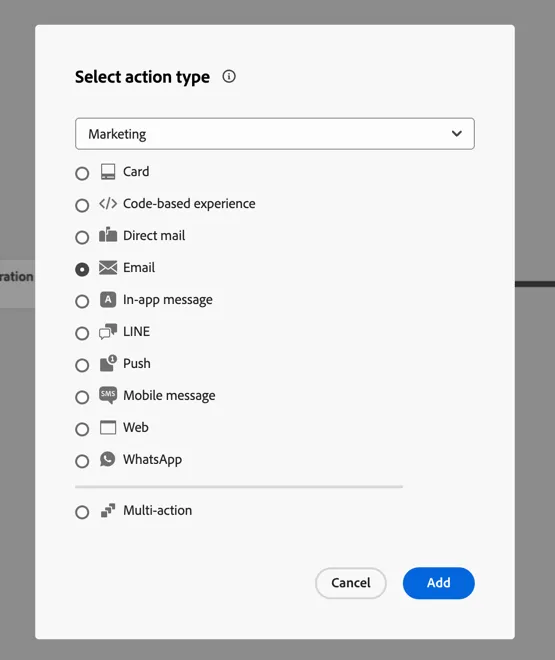555x660 pixels.
Task: Click the Code-based experience brackets icon
Action: pos(108,204)
